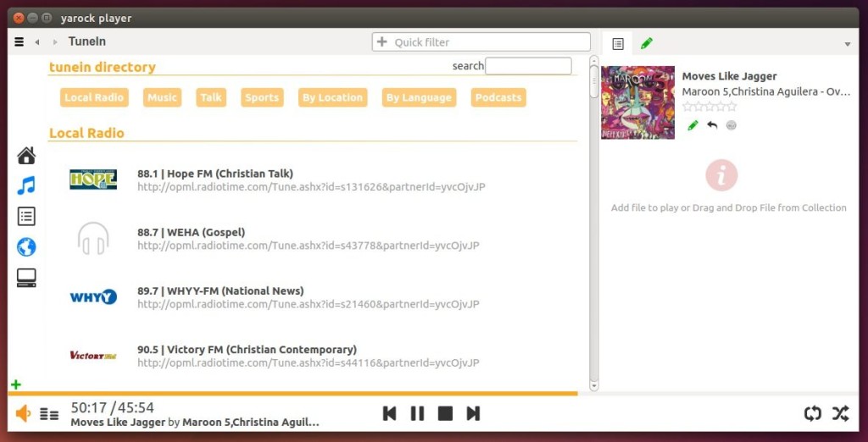
Task: Click the Victory FM station logo
Action: tap(93, 355)
